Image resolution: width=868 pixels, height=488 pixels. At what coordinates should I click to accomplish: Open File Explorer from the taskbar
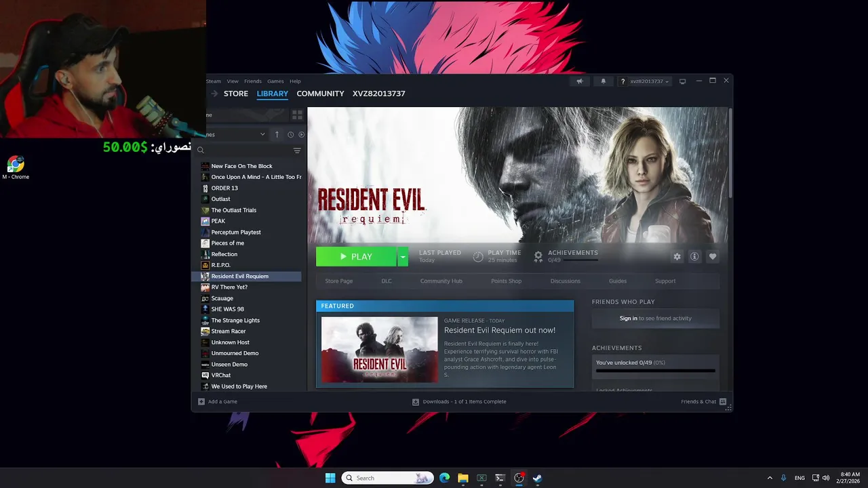[x=463, y=478]
